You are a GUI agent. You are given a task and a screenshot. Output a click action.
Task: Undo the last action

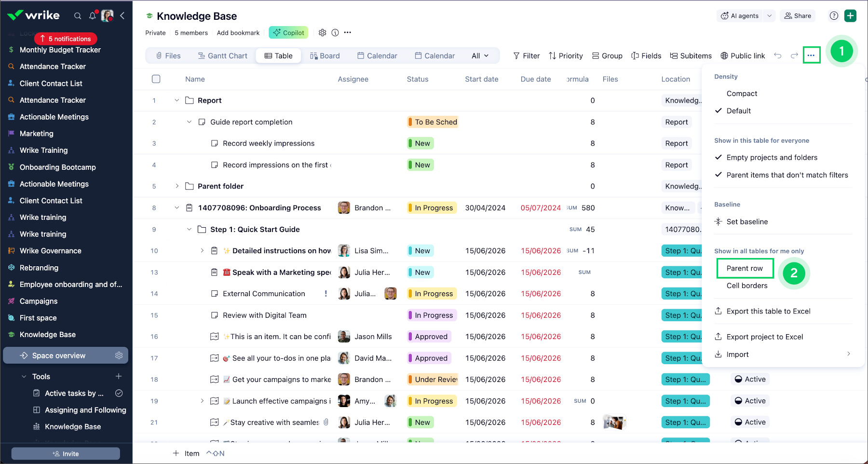point(778,56)
